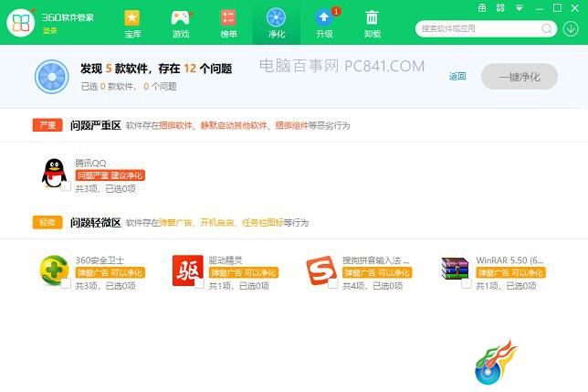Click the 腾讯QQ name text

[90, 164]
